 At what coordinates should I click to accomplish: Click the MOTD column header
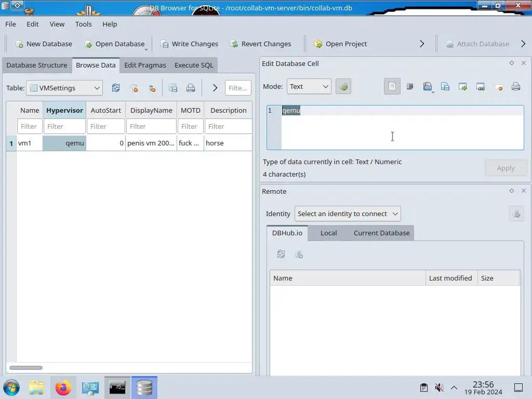click(190, 110)
